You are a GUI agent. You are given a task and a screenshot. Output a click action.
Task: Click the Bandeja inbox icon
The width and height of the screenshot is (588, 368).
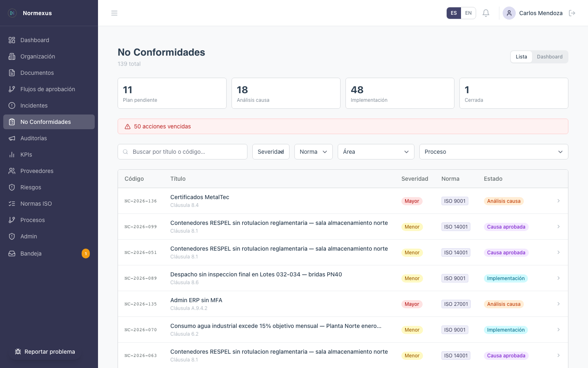click(12, 254)
